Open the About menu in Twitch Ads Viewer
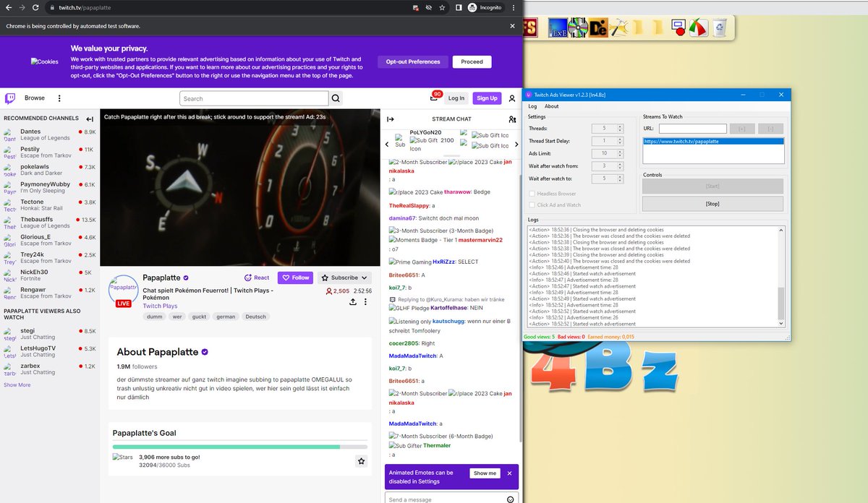The width and height of the screenshot is (868, 503). 551,106
